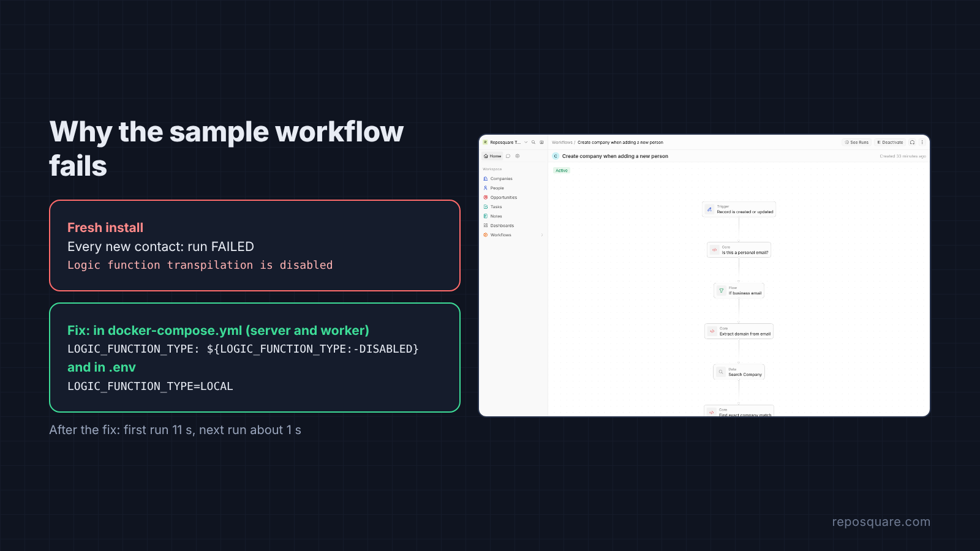This screenshot has width=980, height=551.
Task: Select the 'If business email' flow node
Action: point(739,291)
